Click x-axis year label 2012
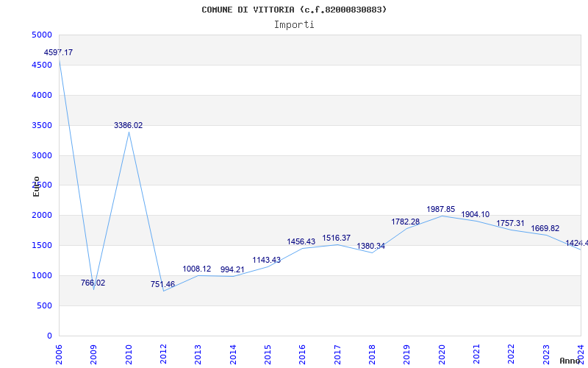 click(163, 354)
